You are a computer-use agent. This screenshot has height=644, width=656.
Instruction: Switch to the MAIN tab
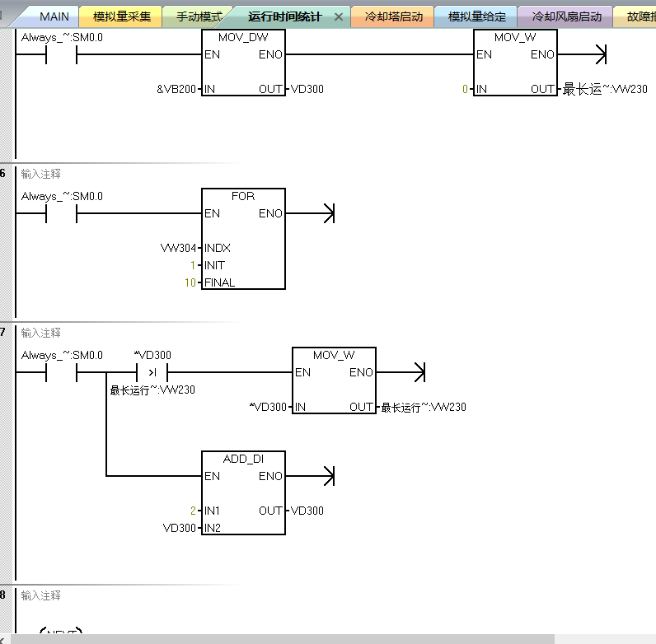(x=54, y=16)
